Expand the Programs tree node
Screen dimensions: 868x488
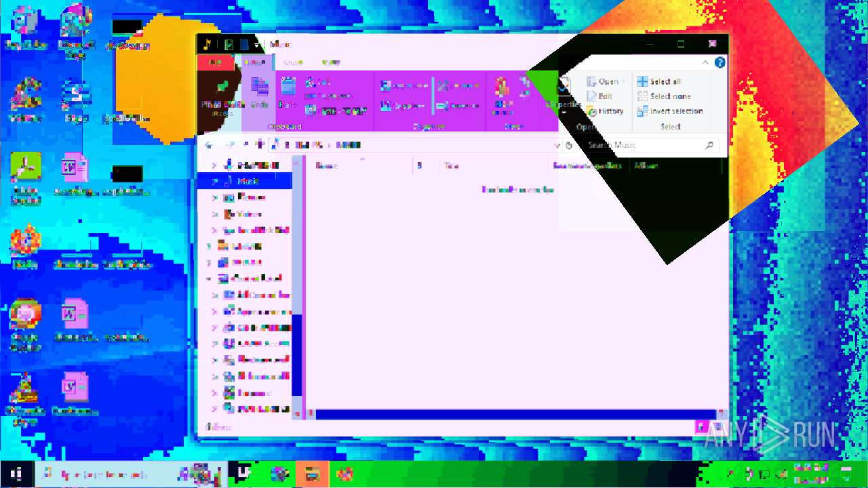214,393
